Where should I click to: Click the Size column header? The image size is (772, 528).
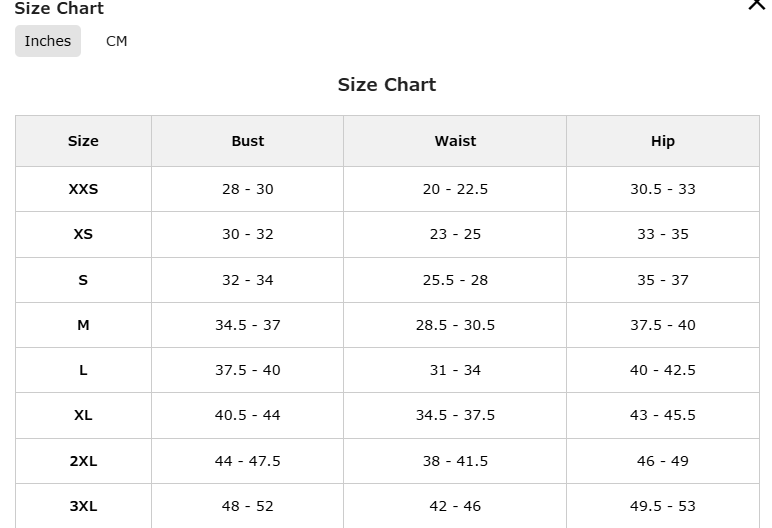(x=83, y=141)
